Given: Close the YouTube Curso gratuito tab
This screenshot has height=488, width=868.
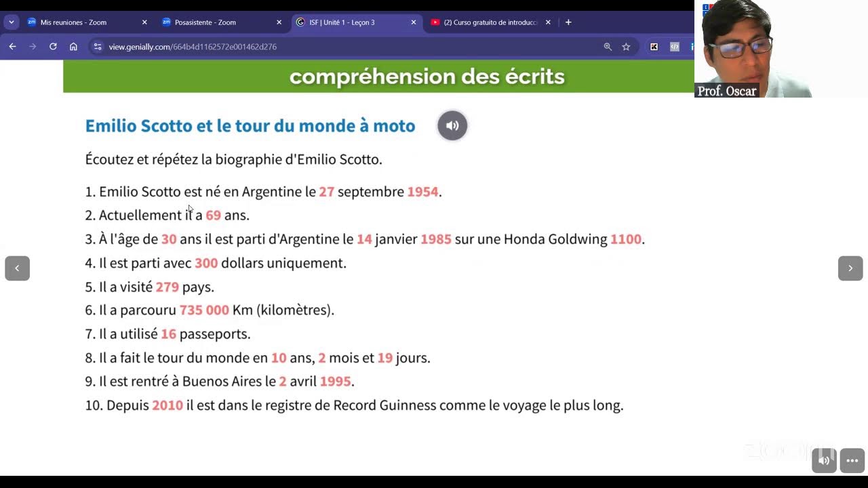Looking at the screenshot, I should pos(548,22).
